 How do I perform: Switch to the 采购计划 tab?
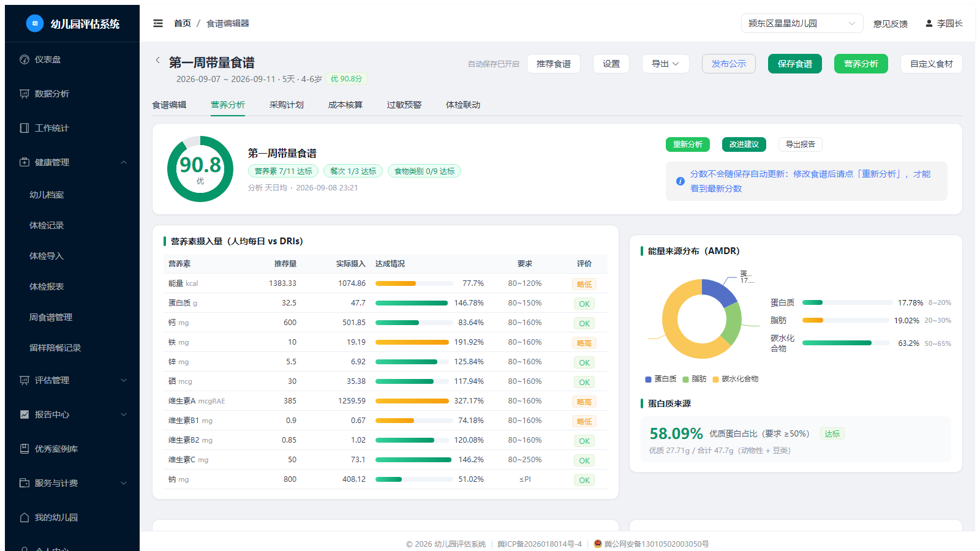pos(287,105)
